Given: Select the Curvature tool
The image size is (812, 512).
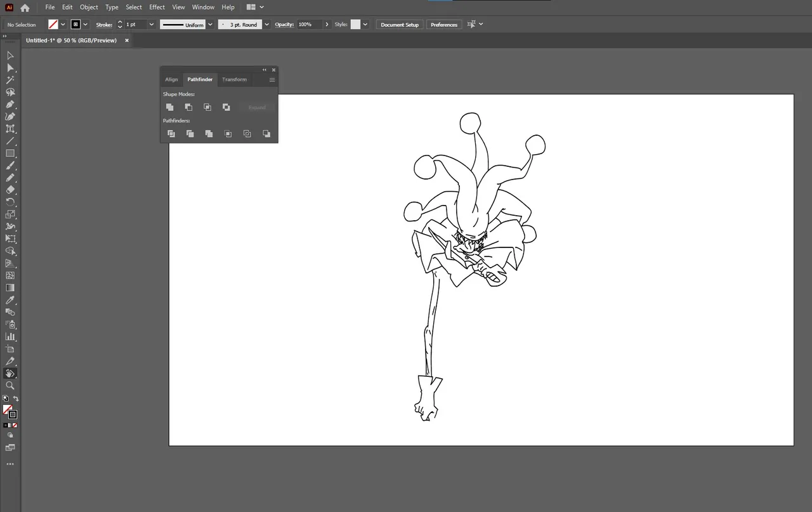Looking at the screenshot, I should 10,117.
